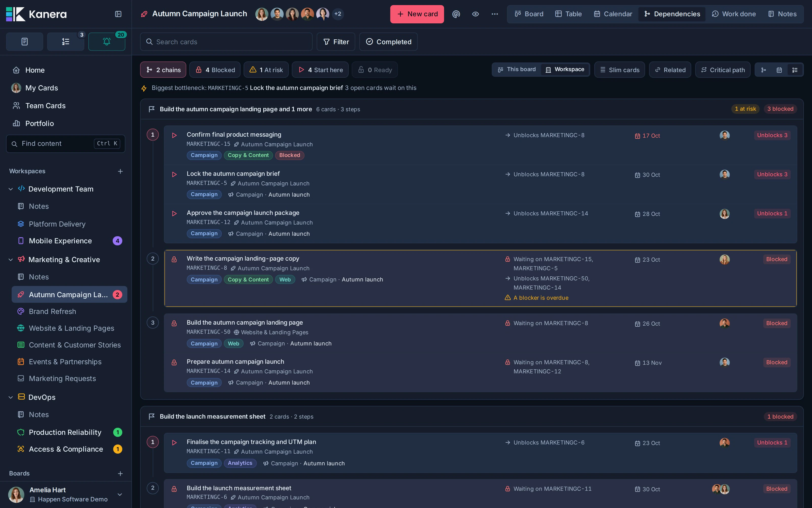Viewport: 812px width, 508px height.
Task: Collapse the DevOps workspace
Action: click(x=11, y=398)
